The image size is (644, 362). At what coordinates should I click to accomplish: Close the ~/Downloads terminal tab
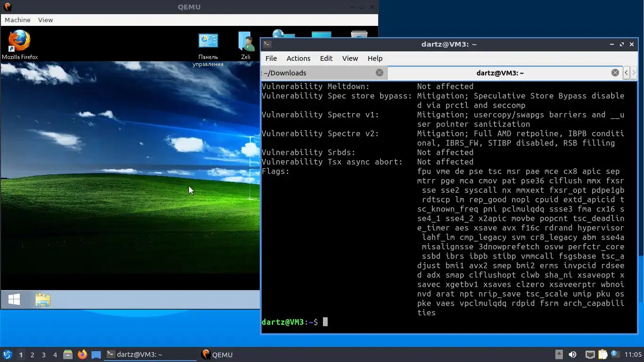point(380,73)
